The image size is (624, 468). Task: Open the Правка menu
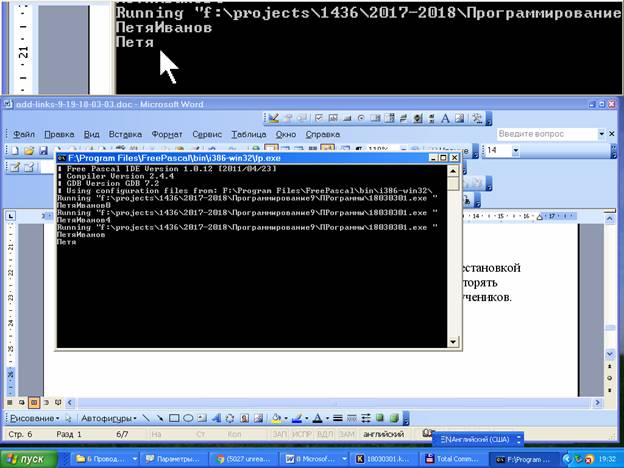coord(59,135)
